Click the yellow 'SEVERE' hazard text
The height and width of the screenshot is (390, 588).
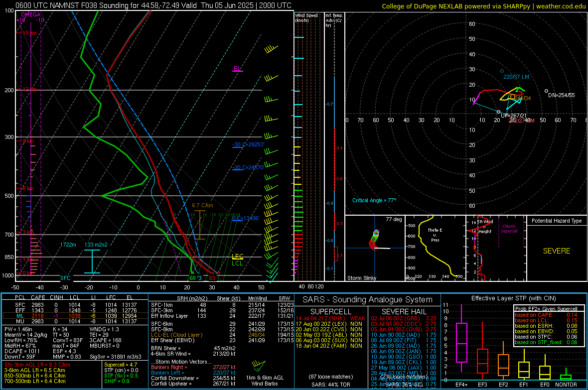pos(557,251)
